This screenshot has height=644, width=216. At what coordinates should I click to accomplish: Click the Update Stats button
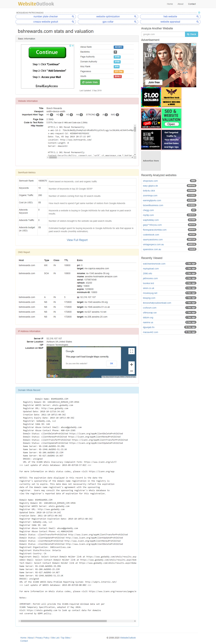tap(90, 82)
